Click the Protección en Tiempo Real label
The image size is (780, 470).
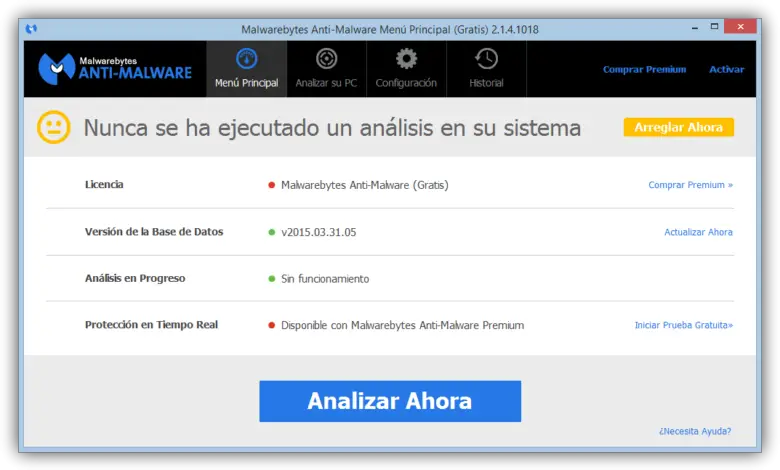tap(151, 325)
